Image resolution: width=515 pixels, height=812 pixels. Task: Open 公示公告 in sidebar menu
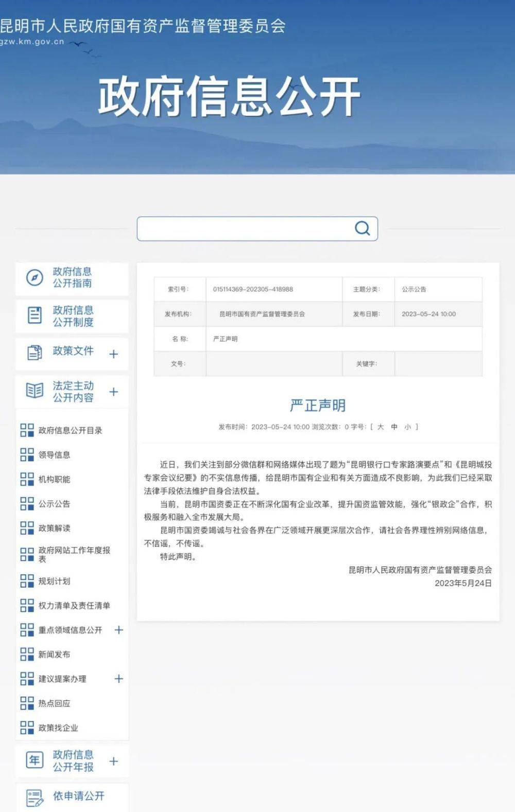[54, 504]
